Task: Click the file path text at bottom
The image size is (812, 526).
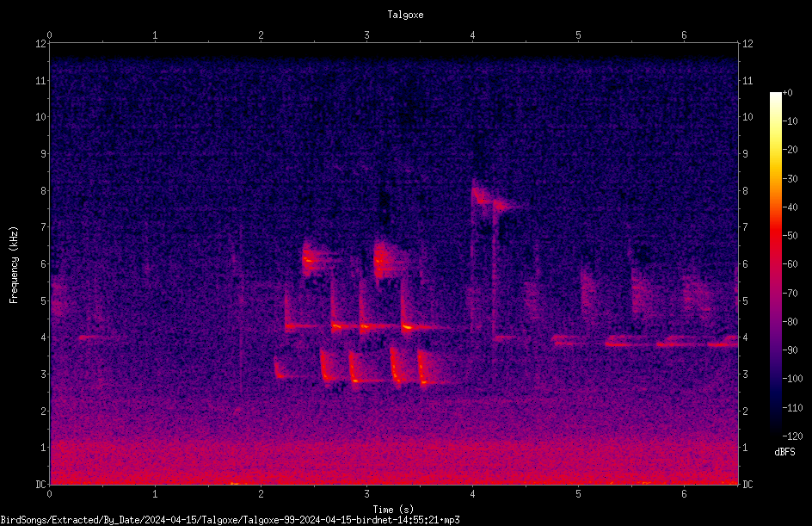Action: tap(230, 520)
